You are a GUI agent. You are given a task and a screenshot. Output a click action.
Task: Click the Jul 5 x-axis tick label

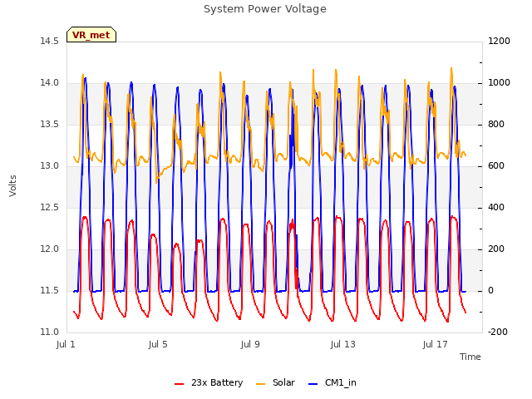158,344
